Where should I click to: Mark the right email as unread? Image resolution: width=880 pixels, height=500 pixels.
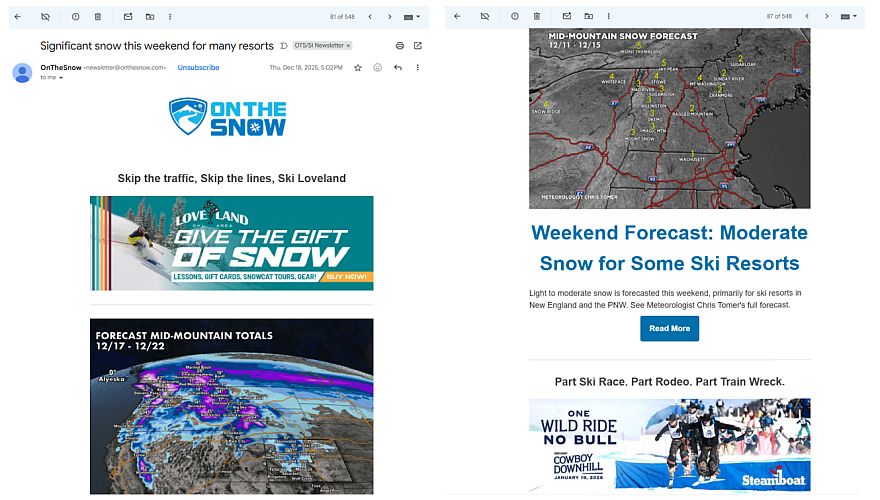[x=566, y=17]
